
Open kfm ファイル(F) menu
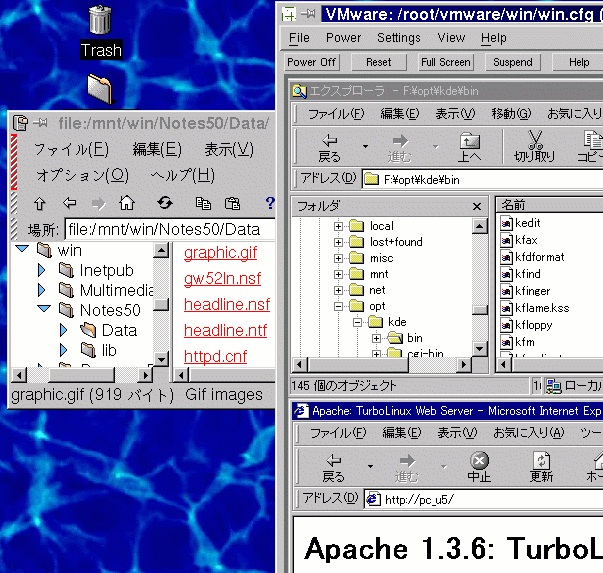click(x=72, y=150)
